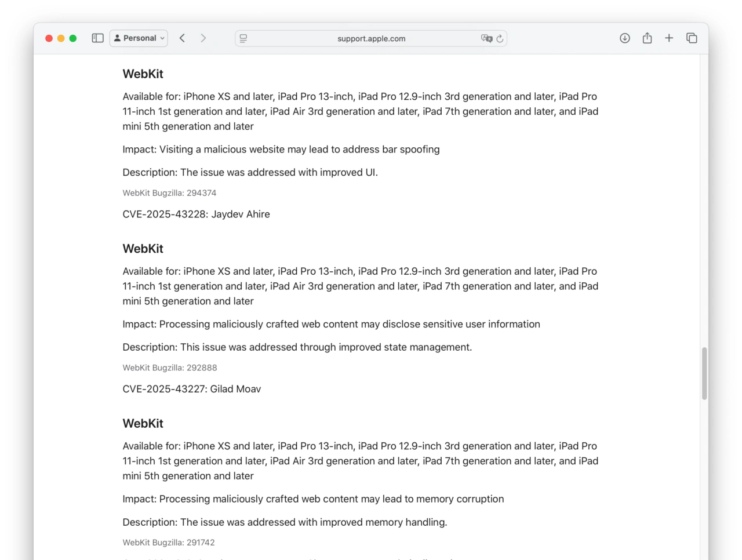Click the forward navigation arrow
This screenshot has height=560, width=742.
(203, 38)
